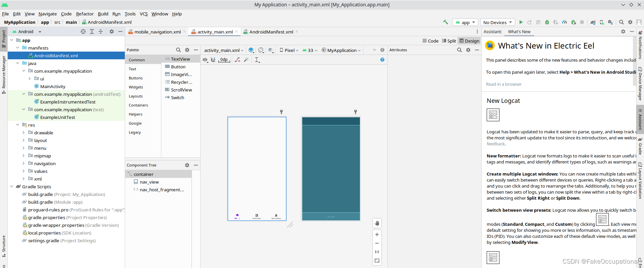Switch to AndroidManifest.xml editor tab
This screenshot has width=644, height=268.
click(271, 32)
